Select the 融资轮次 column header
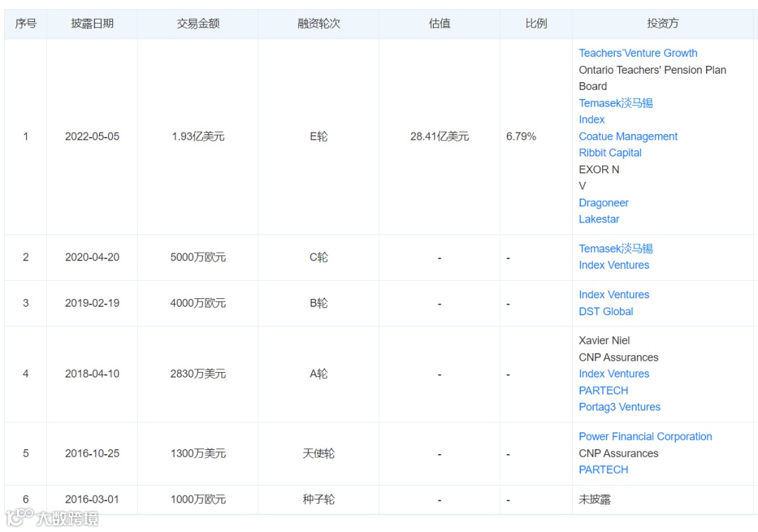 tap(319, 23)
